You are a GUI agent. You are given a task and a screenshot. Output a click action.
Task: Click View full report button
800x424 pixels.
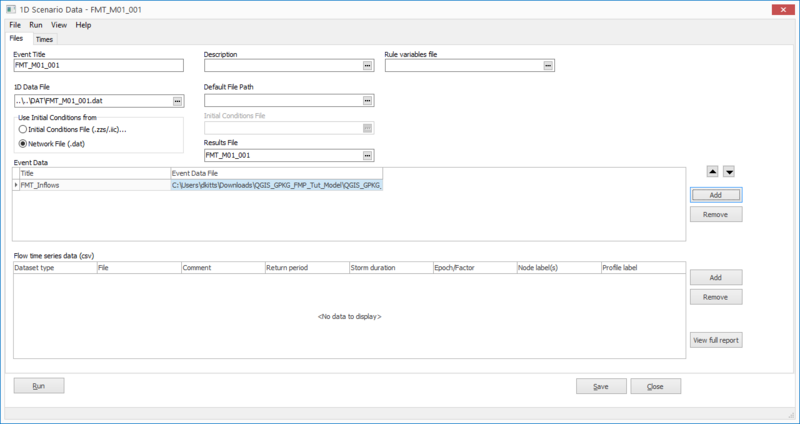[716, 340]
